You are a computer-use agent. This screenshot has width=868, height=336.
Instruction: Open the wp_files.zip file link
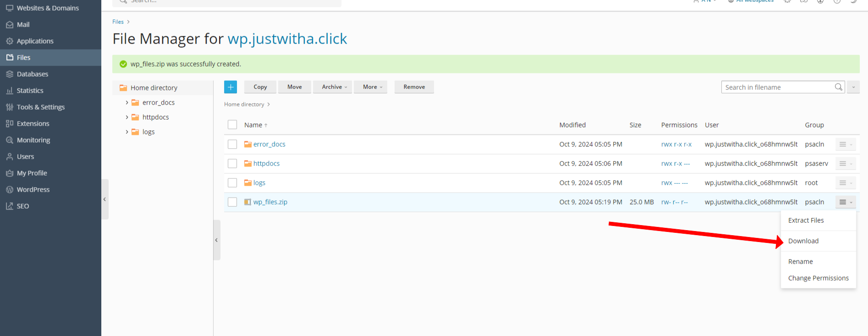(x=270, y=202)
